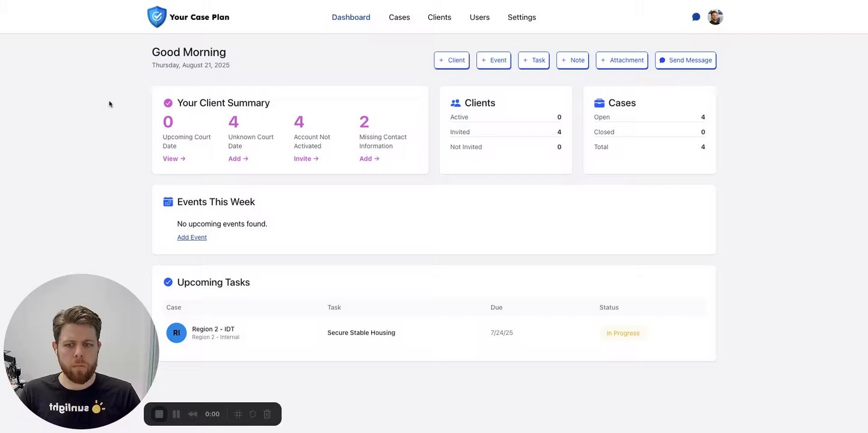868x433 pixels.
Task: Click Invite link under Account Not Activated
Action: [x=306, y=159]
